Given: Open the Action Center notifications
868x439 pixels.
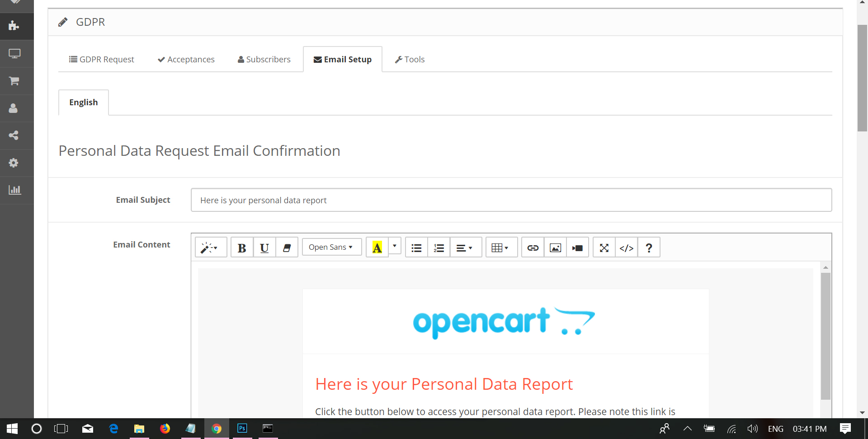Looking at the screenshot, I should pyautogui.click(x=845, y=429).
